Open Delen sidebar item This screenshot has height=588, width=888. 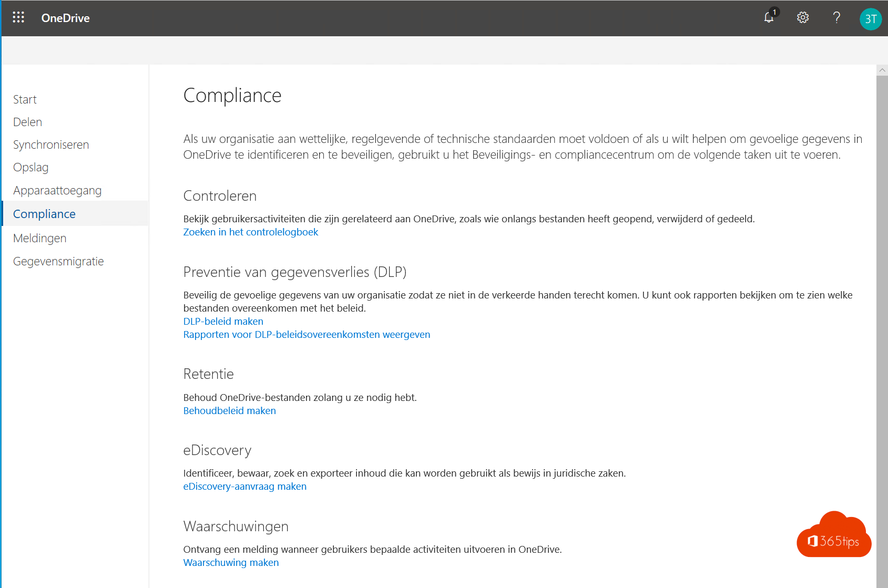(27, 122)
